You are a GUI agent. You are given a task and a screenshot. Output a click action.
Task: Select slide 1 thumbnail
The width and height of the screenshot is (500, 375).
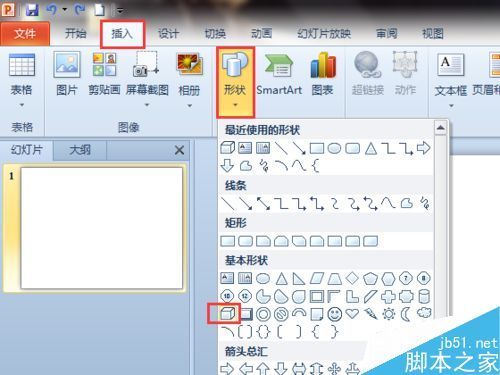pyautogui.click(x=102, y=228)
